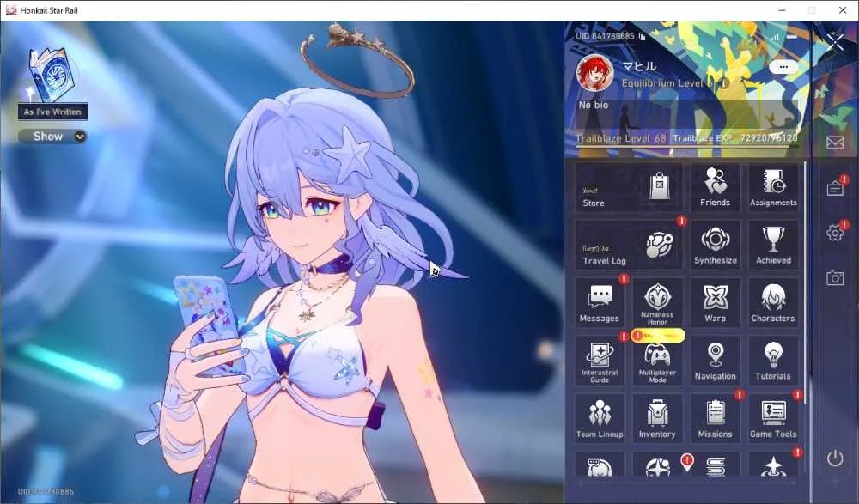
Task: Open the profile options ellipsis button
Action: click(783, 67)
